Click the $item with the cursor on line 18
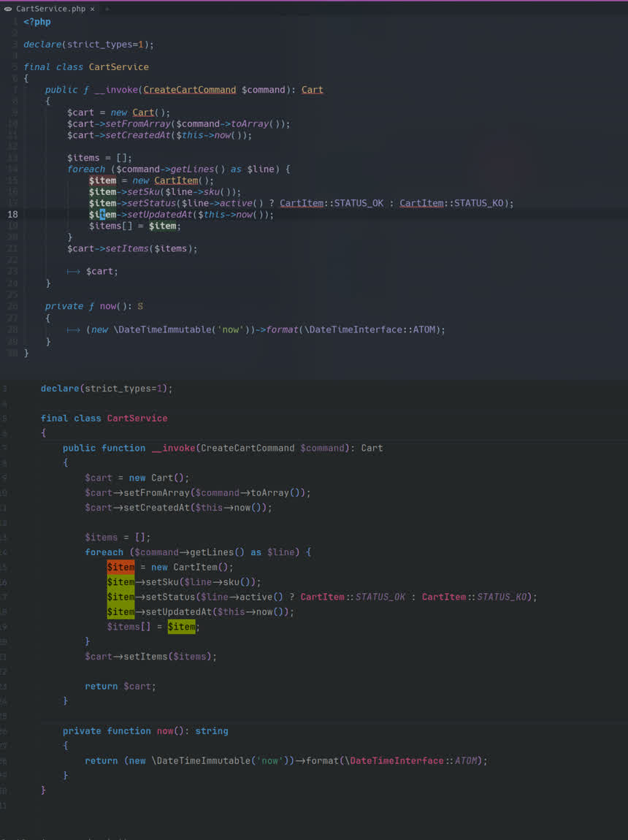The image size is (628, 840). [x=102, y=214]
